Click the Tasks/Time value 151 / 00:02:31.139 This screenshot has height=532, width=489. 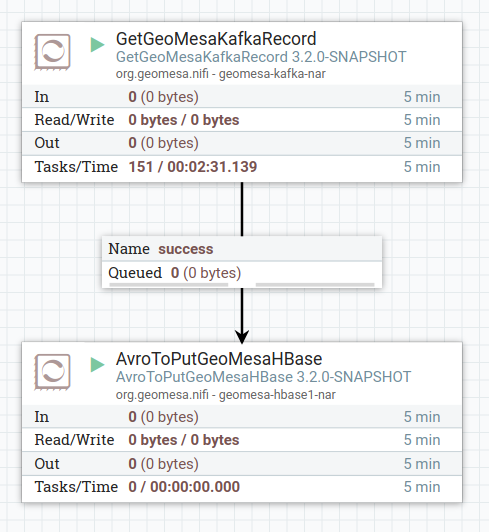pyautogui.click(x=193, y=167)
